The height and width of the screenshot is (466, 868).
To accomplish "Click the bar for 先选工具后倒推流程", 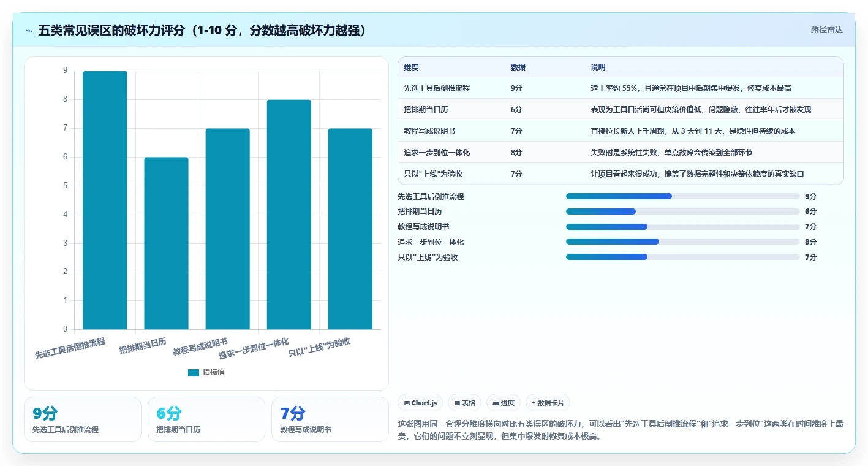I will [x=105, y=200].
